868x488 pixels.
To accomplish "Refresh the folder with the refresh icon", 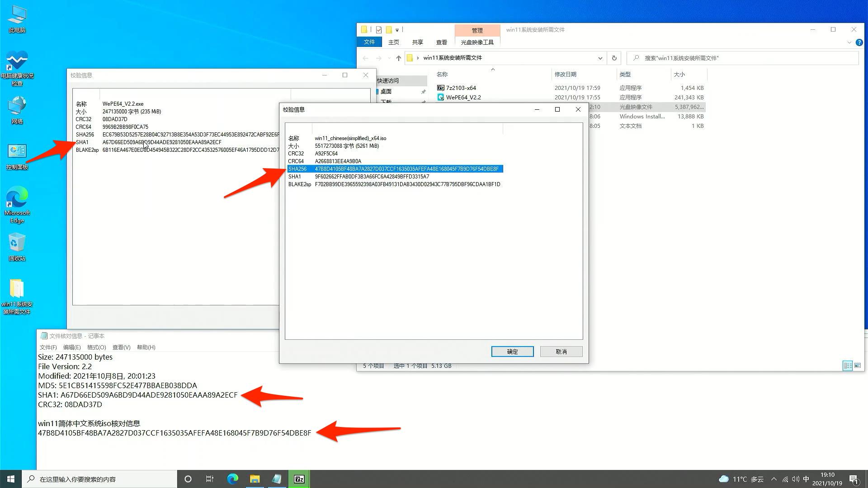I will coord(614,58).
